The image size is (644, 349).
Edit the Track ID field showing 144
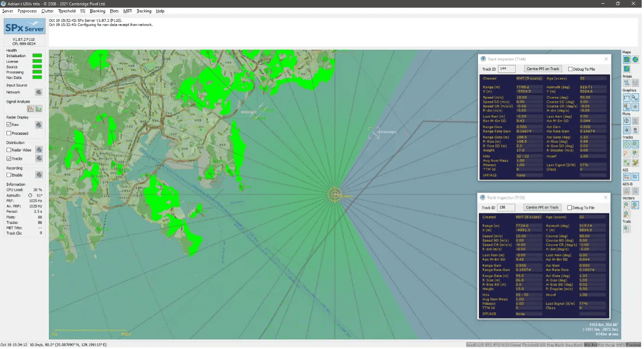[506, 68]
